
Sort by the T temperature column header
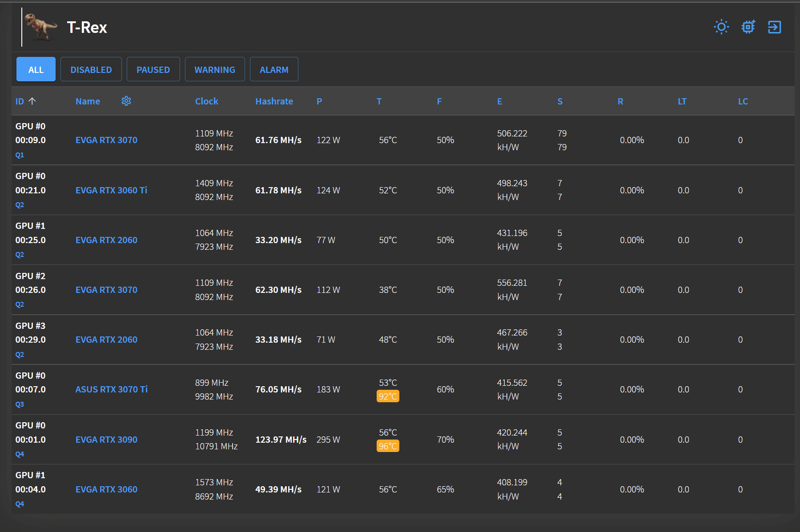click(x=379, y=101)
